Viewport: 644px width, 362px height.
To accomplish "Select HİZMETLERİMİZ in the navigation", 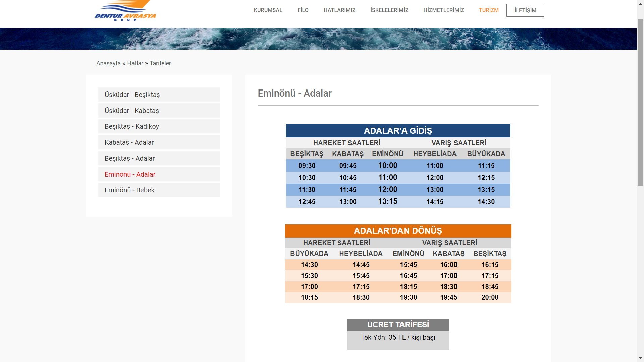I will 443,10.
